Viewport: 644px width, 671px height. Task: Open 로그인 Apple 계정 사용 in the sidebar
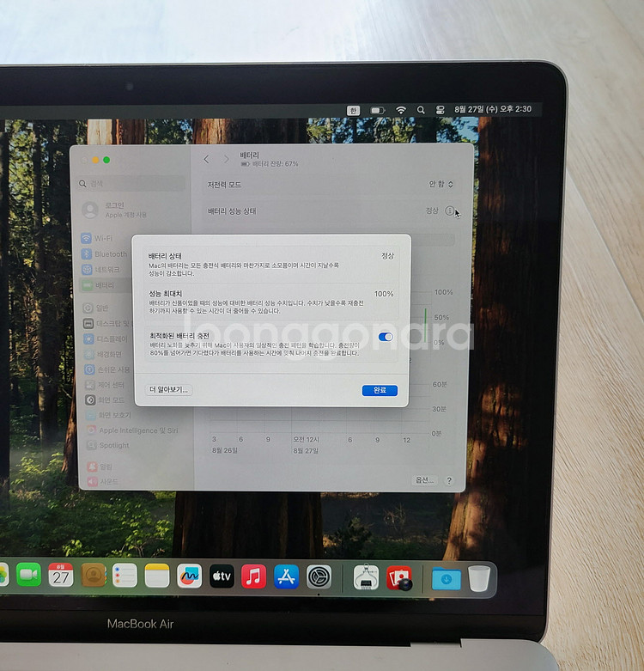(114, 210)
